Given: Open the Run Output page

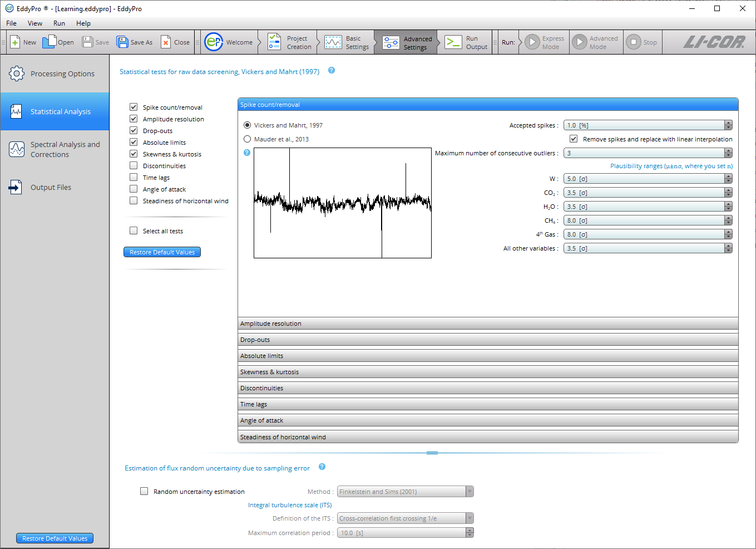Looking at the screenshot, I should [x=466, y=42].
